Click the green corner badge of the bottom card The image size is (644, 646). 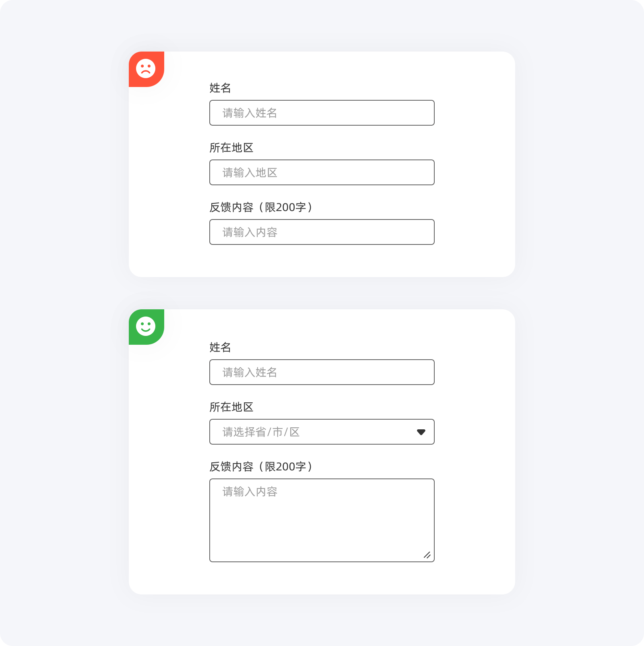147,327
